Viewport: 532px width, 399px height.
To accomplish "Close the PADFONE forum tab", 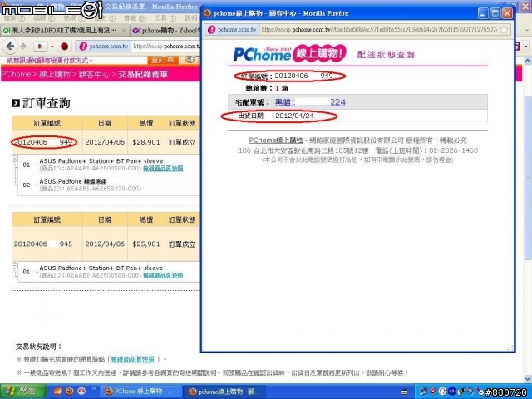I will [124, 31].
